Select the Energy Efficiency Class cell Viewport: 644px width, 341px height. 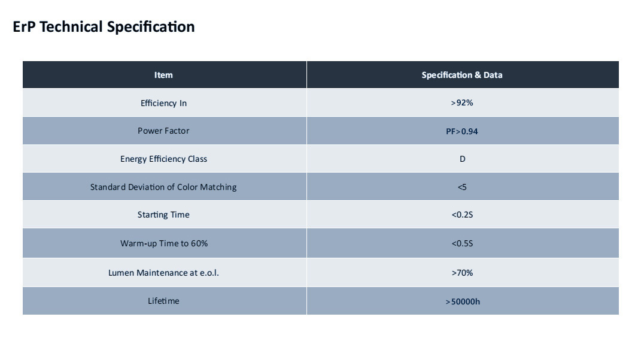(x=163, y=159)
